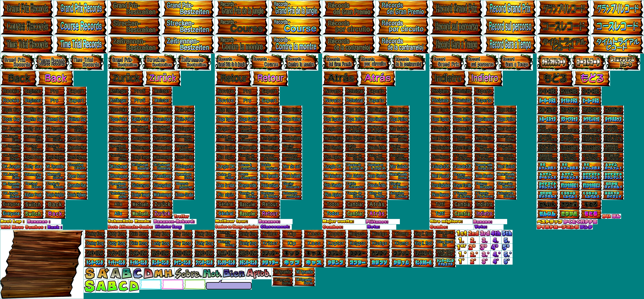Image resolution: width=644 pixels, height=299 pixels.
Task: Click the blue-highlighted Tutti plate
Action: (x=440, y=214)
